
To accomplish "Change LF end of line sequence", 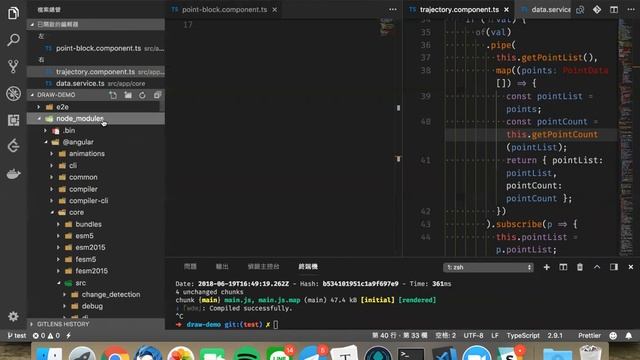I will (x=495, y=336).
